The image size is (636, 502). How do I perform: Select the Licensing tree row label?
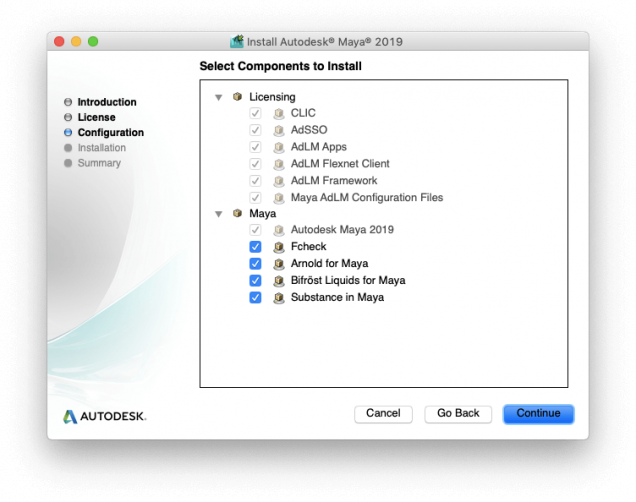pyautogui.click(x=272, y=97)
